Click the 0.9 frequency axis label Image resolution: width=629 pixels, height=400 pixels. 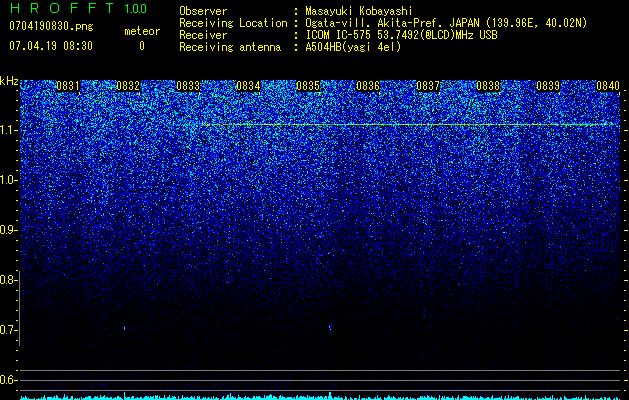8,230
